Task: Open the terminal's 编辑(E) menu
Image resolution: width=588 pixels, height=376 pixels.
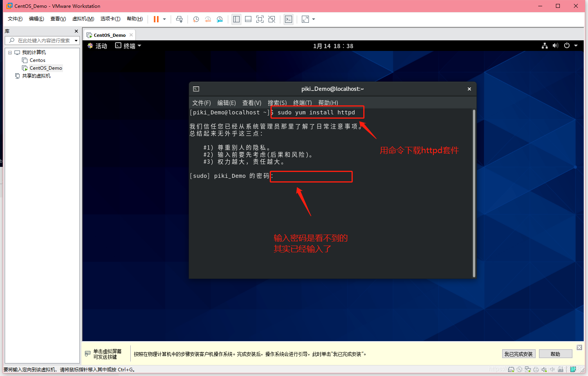Action: pos(227,103)
